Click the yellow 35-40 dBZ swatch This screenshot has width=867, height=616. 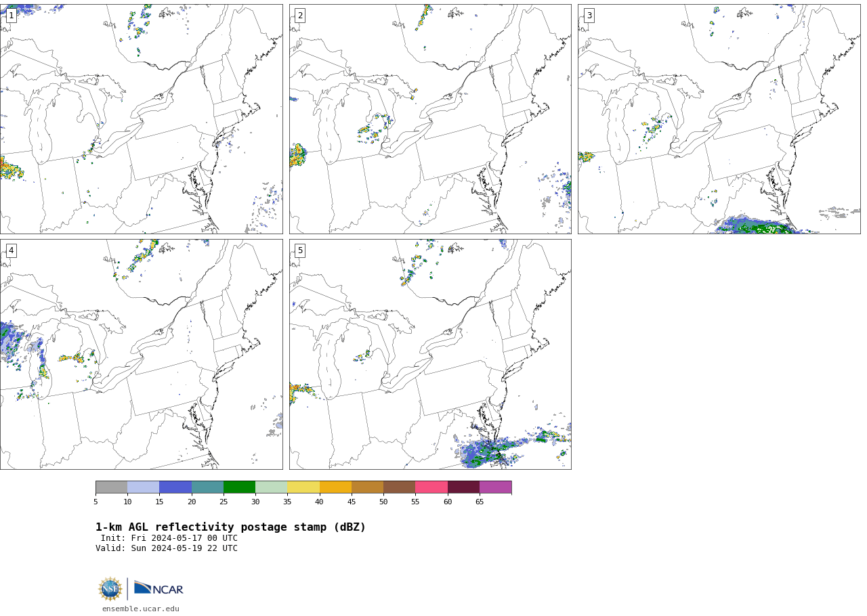click(x=303, y=487)
